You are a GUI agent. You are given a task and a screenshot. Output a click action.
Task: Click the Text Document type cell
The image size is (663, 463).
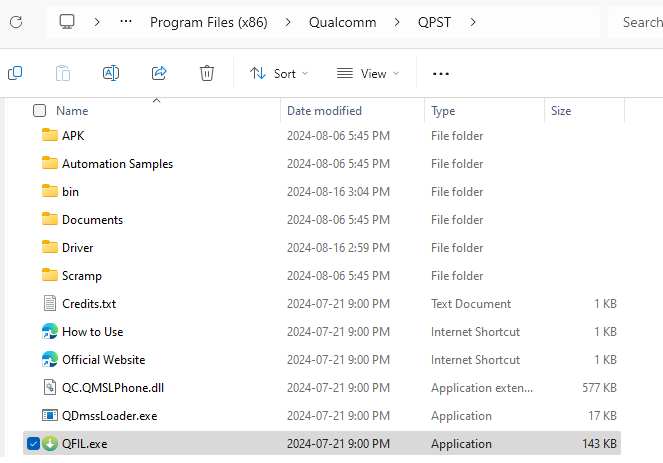(x=471, y=304)
